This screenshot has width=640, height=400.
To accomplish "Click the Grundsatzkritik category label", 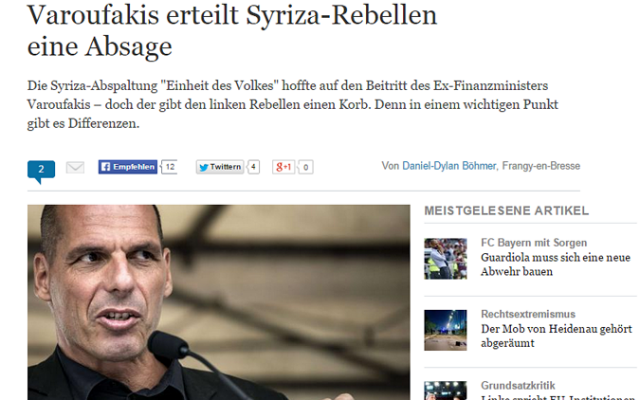I will (518, 385).
